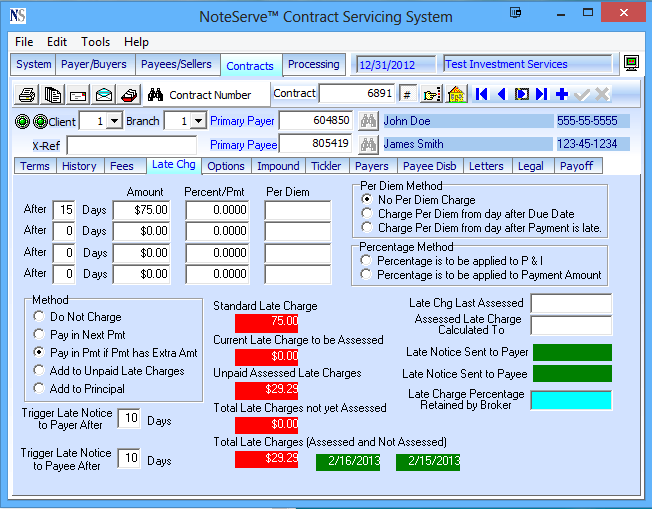Image resolution: width=652 pixels, height=509 pixels.
Task: Choose Charge Per Diem from day after Due Date
Action: 367,214
